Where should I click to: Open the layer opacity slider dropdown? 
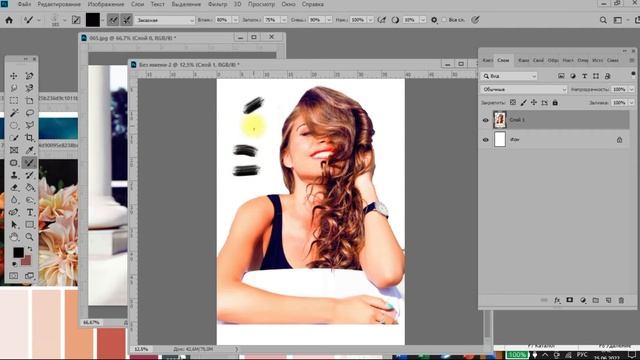(x=632, y=89)
